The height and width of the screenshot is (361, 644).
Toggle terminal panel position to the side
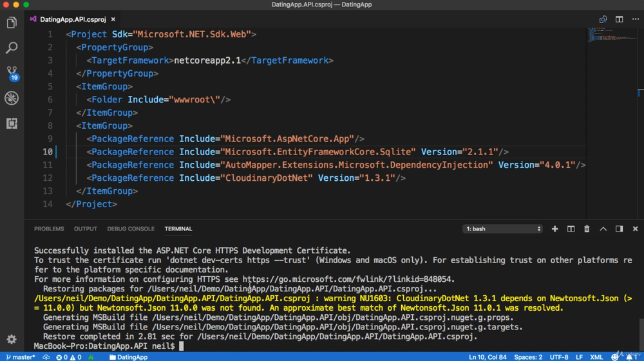(x=619, y=229)
